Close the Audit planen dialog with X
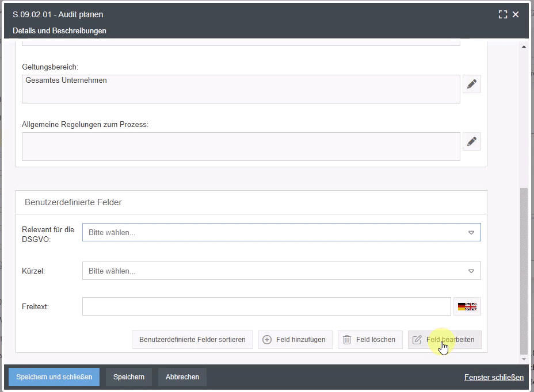 point(516,14)
